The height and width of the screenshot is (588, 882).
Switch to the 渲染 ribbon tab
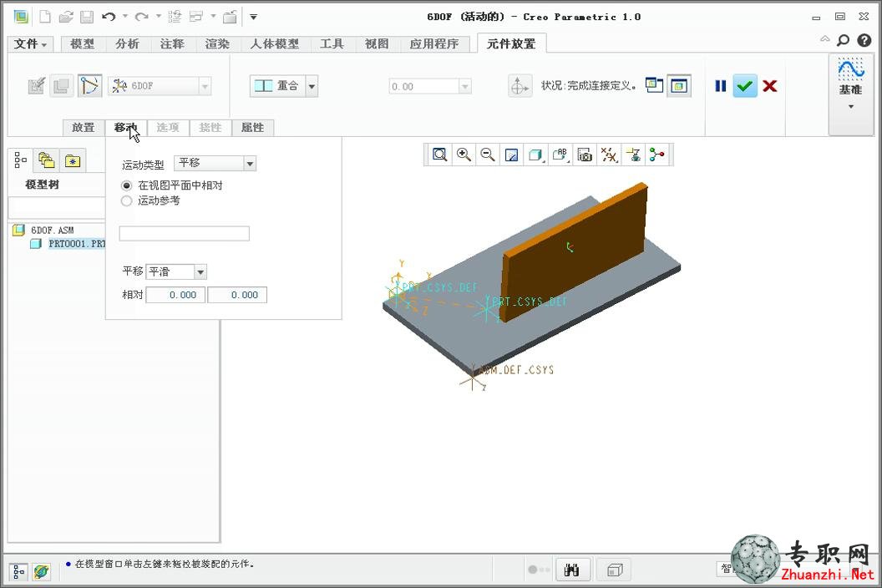(x=217, y=44)
